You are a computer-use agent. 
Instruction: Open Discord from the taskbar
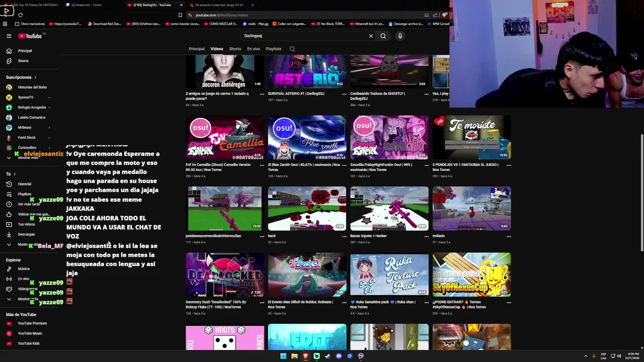point(339,356)
